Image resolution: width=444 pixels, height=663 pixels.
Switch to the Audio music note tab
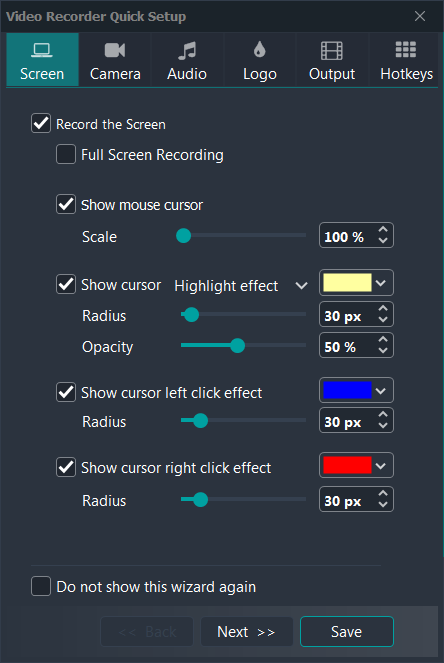tap(187, 60)
